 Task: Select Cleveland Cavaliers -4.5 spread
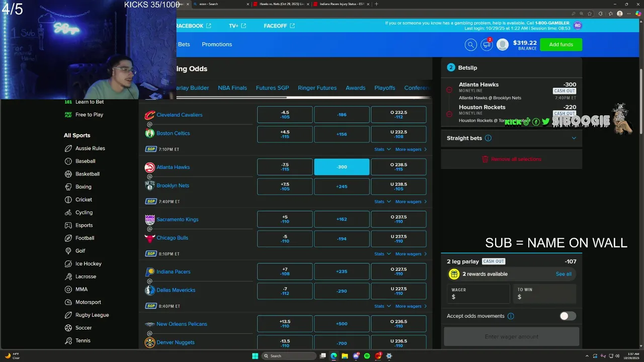click(285, 115)
